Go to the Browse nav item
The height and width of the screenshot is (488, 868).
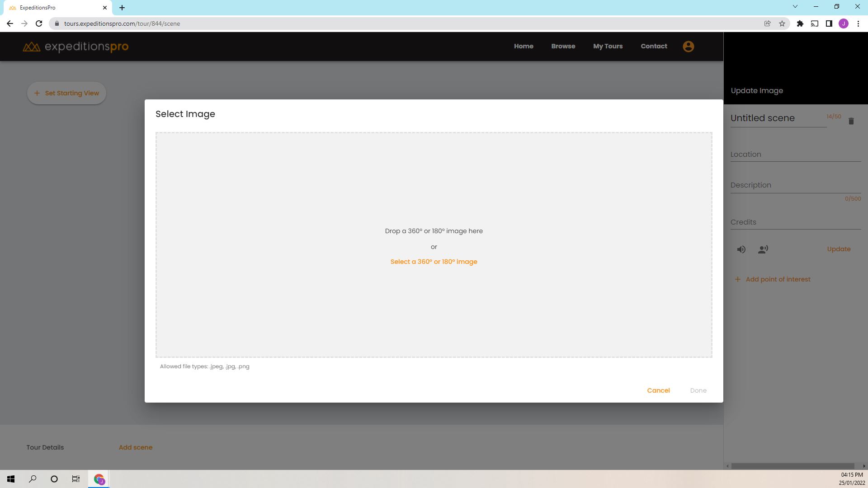[563, 46]
